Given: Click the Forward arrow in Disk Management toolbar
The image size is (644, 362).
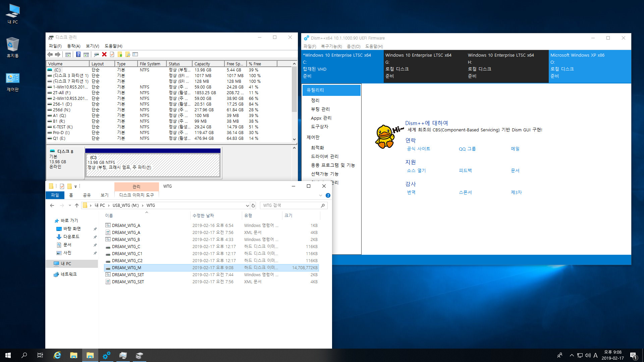Looking at the screenshot, I should click(x=58, y=55).
